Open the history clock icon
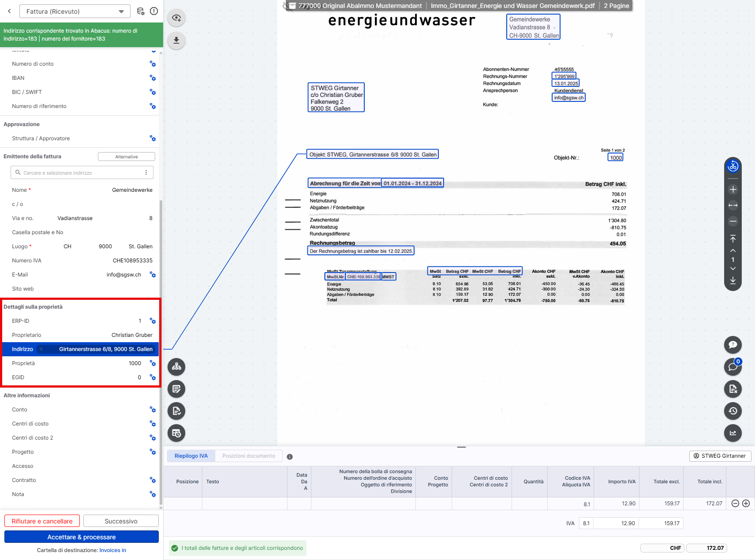The image size is (755, 560). [733, 411]
